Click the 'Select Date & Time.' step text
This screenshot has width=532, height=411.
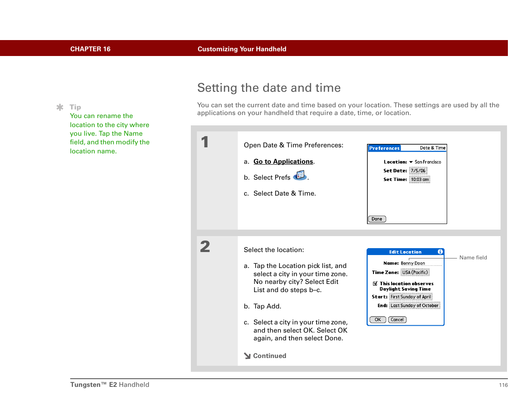point(285,193)
